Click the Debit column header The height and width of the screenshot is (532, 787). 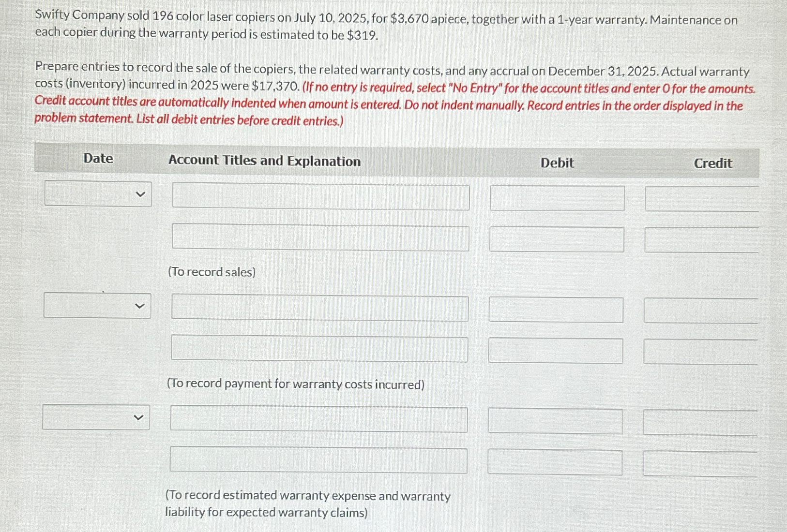(556, 163)
